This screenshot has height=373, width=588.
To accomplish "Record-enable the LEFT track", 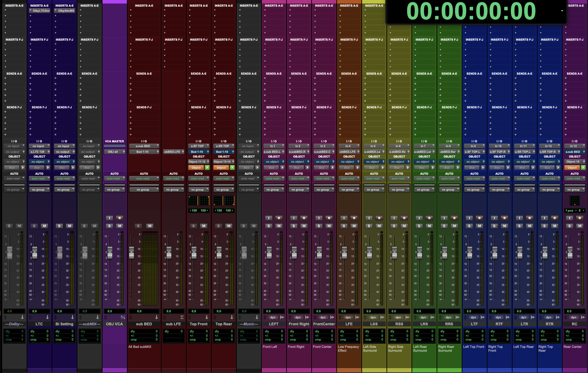I will point(279,218).
